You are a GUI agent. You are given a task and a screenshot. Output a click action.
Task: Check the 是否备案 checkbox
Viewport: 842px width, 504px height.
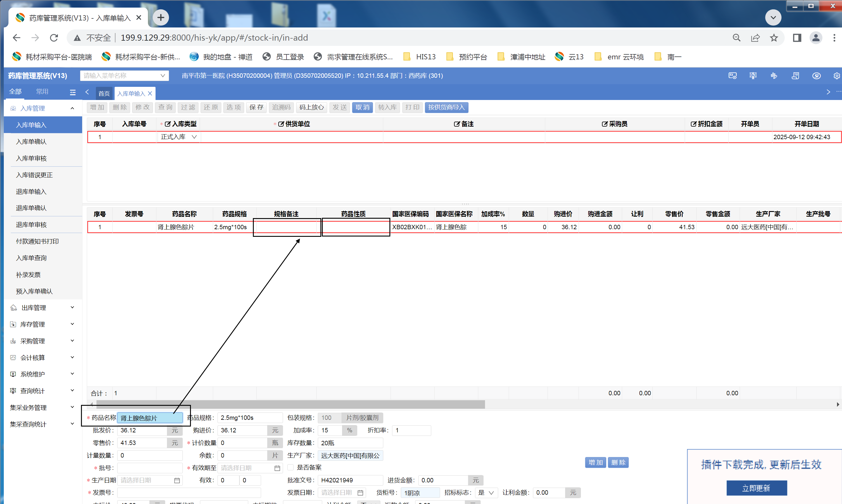click(291, 467)
